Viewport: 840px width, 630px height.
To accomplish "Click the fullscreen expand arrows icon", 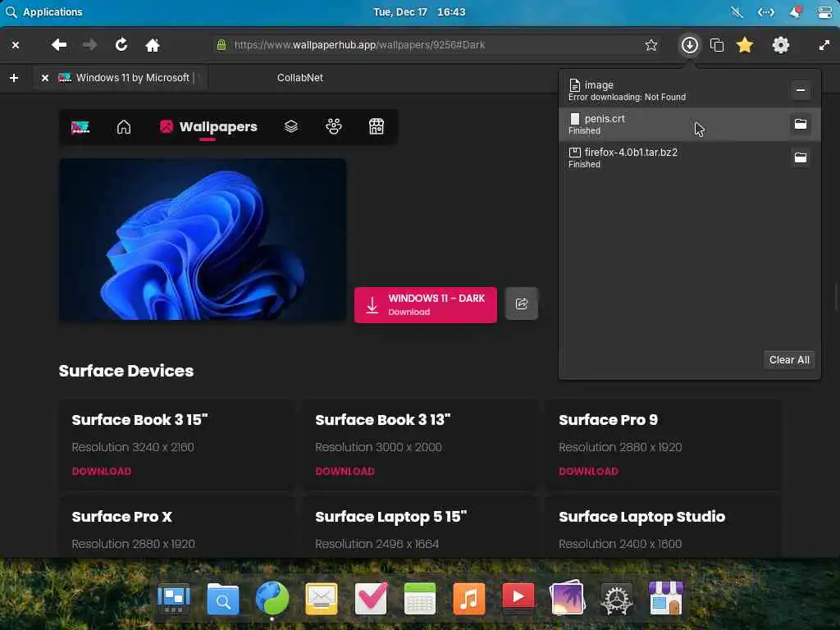I will click(x=824, y=46).
